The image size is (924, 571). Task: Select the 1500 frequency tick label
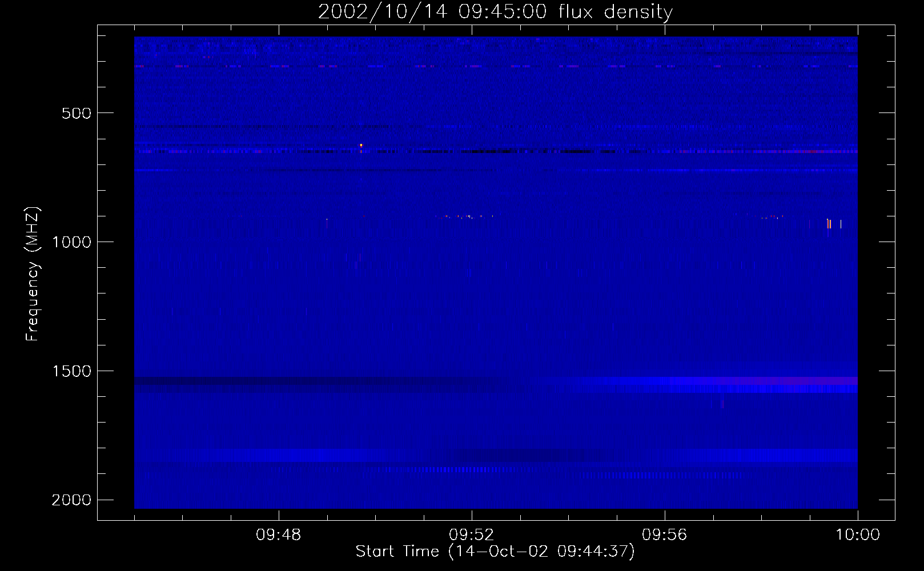[x=71, y=371]
